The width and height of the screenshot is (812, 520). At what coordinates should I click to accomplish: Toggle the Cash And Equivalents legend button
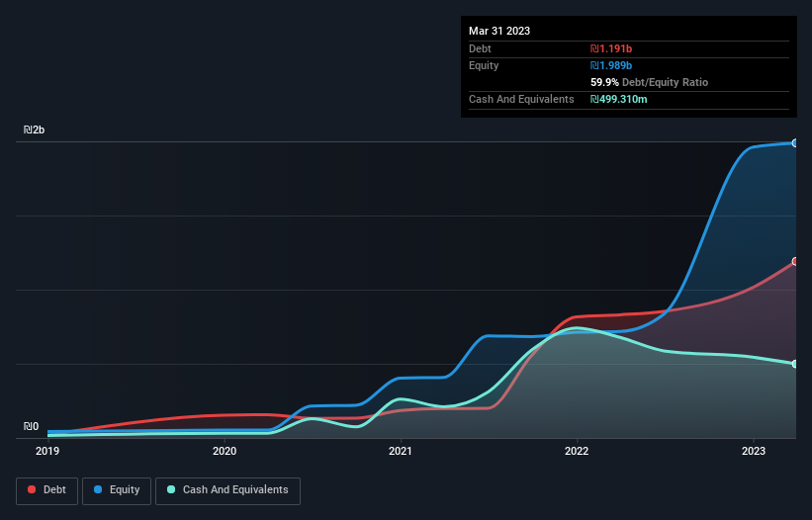[x=227, y=490]
